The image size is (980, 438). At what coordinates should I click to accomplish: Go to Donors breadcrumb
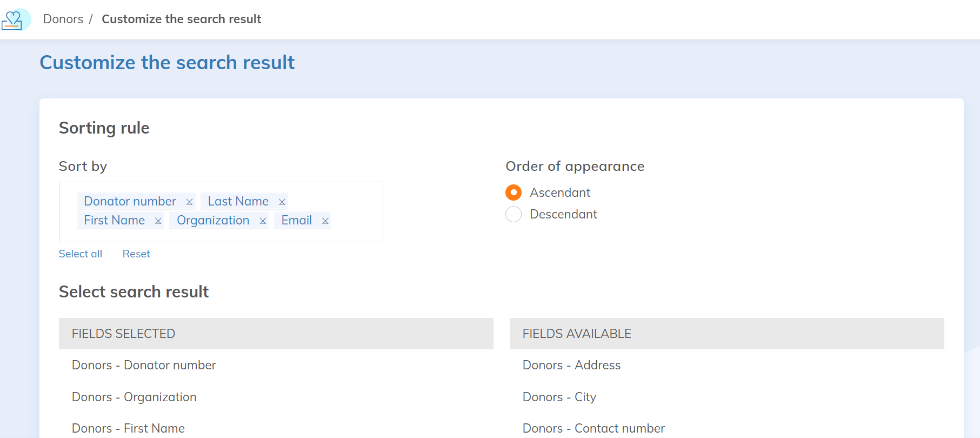[63, 19]
